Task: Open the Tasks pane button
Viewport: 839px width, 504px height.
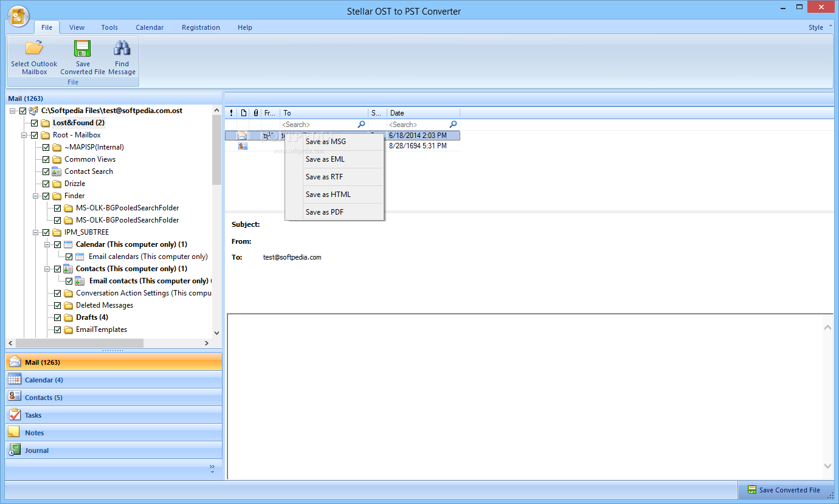Action: coord(114,415)
